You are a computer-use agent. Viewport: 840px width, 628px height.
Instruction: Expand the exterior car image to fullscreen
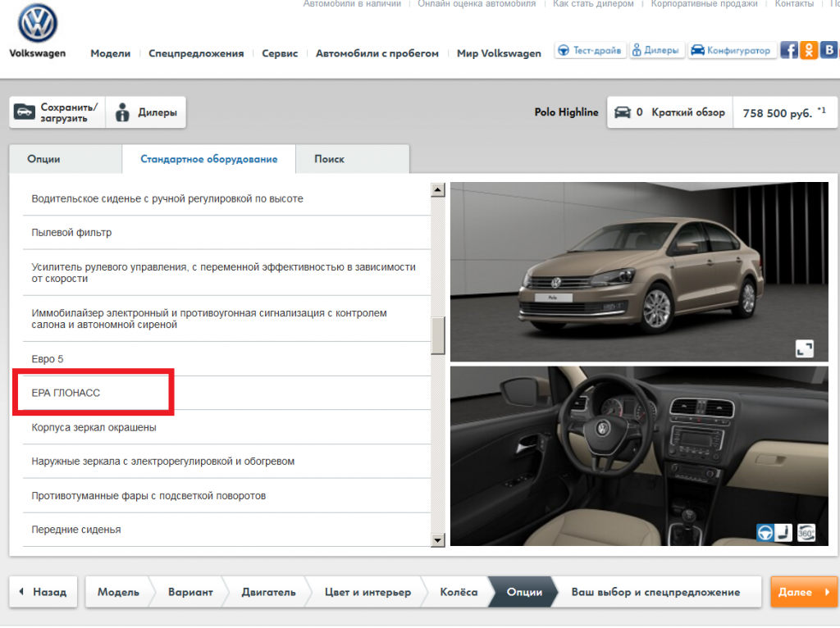(804, 348)
